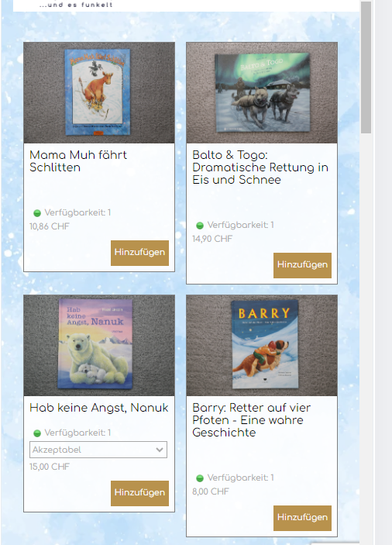Add Hab keine Angst, Nanuk with Hinzufügen
392x545 pixels.
139,493
